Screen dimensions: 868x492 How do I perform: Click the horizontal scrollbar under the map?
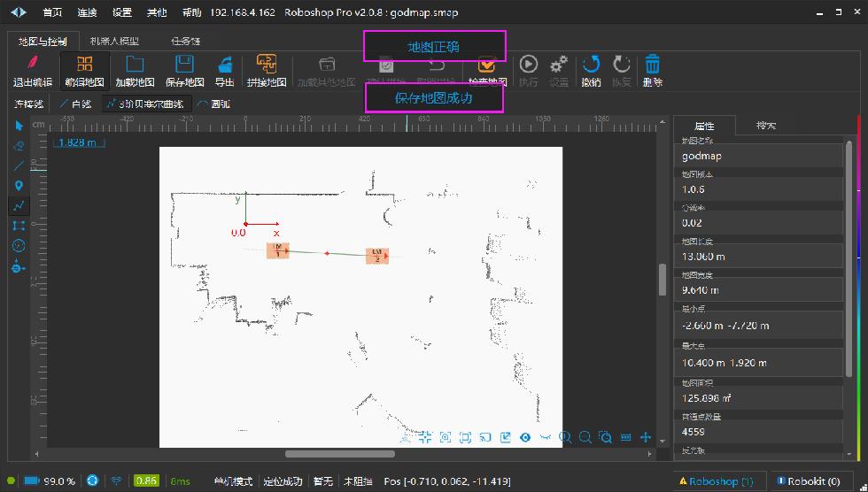(x=340, y=454)
